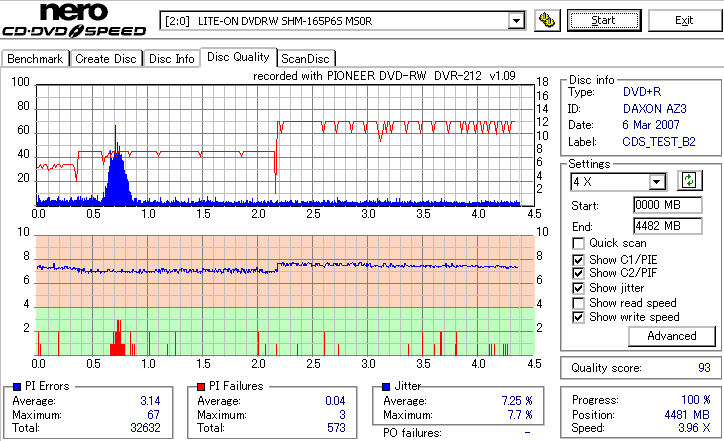Click the Start button
Image resolution: width=724 pixels, height=441 pixels.
(604, 20)
